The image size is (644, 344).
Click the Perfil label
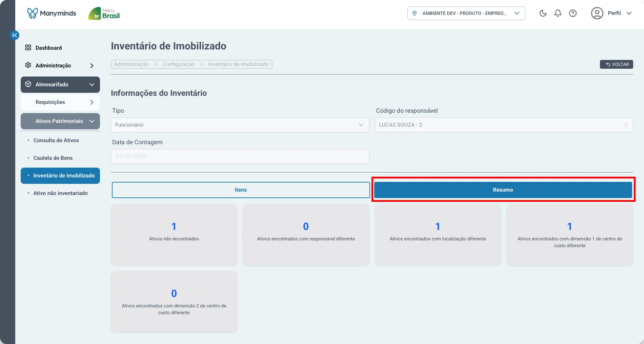pyautogui.click(x=614, y=13)
